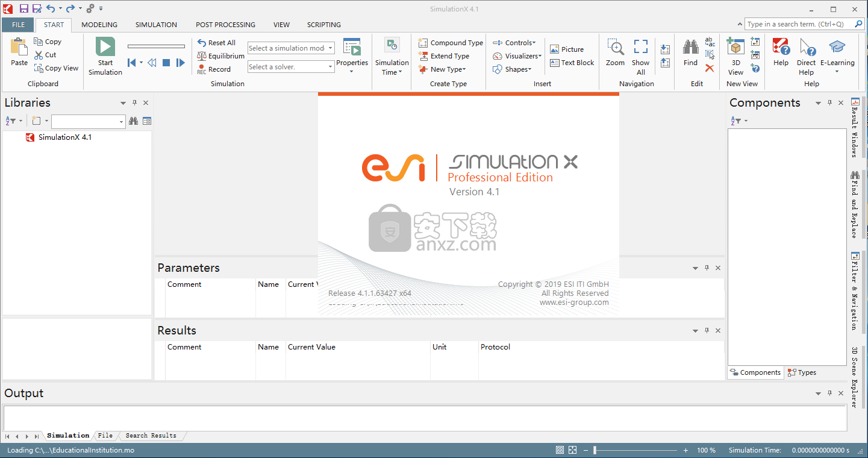Switch to the SCRIPTING tab
The width and height of the screenshot is (868, 458).
coord(324,25)
